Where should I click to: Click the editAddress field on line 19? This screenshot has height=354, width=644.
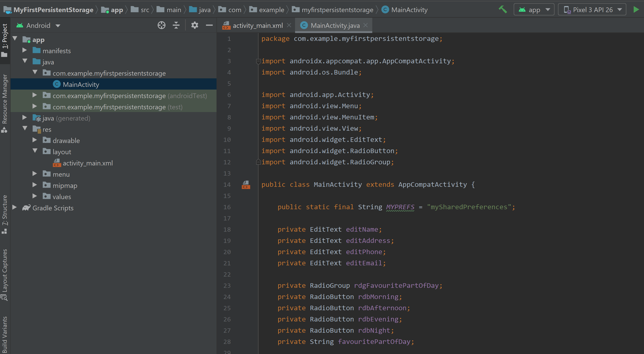(368, 240)
